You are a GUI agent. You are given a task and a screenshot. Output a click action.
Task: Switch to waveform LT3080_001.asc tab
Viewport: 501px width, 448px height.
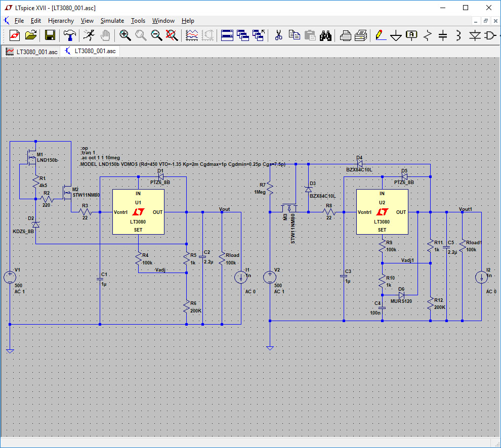coord(32,52)
